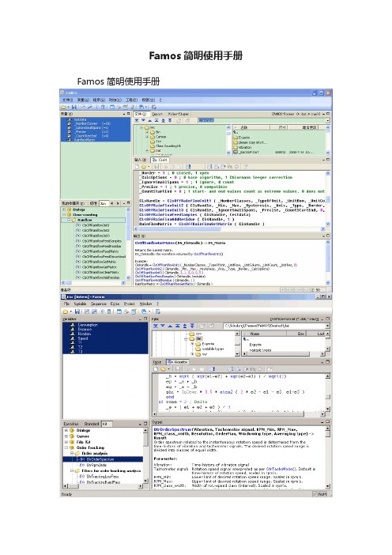Image resolution: width=392 pixels, height=555 pixels.
Task: Click the testdata variable icon in the Chinese window
Action: 70,119
